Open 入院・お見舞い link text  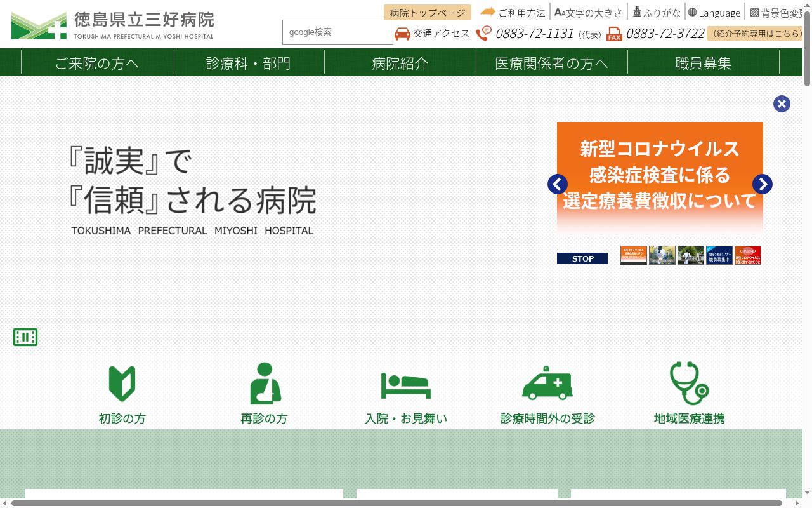[x=406, y=418]
